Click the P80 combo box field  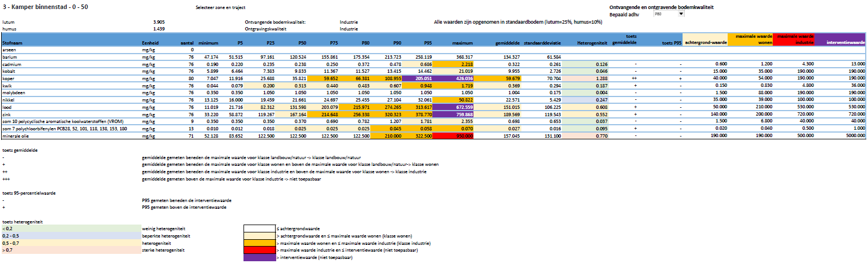665,14
